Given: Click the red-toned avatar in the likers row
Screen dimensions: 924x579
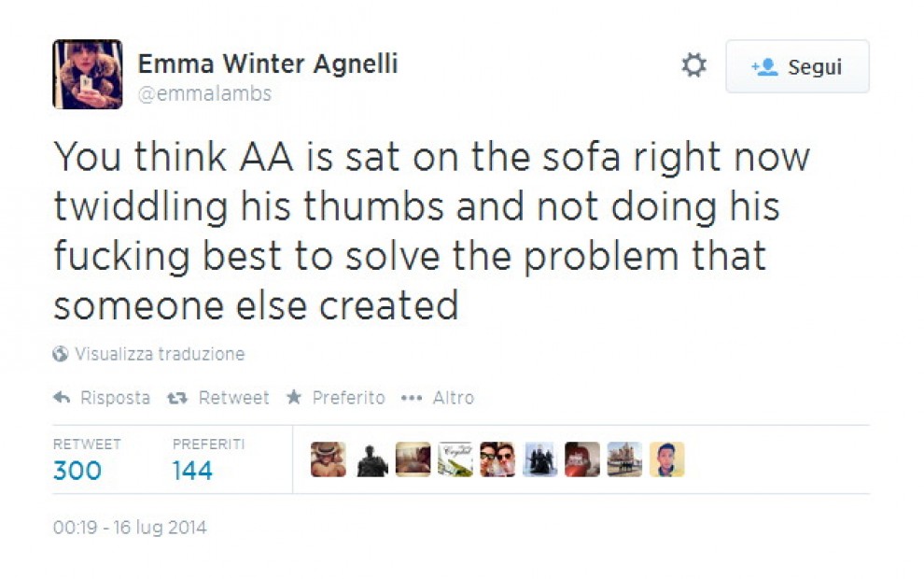Looking at the screenshot, I should (x=582, y=459).
